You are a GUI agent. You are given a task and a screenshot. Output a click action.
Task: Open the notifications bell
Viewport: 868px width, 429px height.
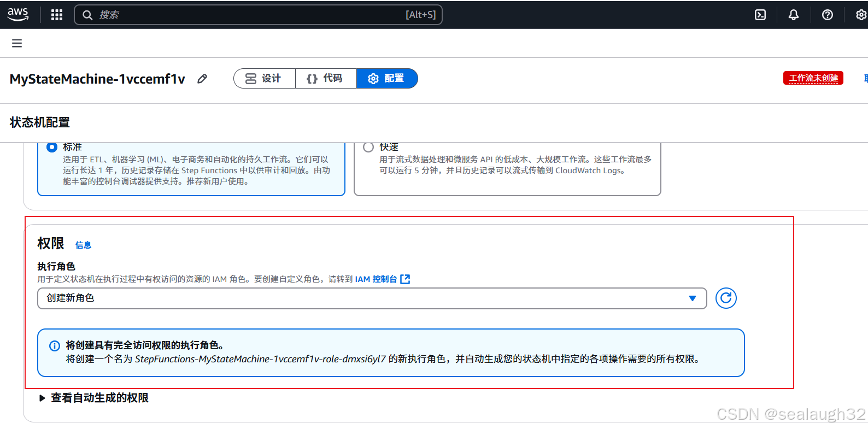pyautogui.click(x=794, y=15)
